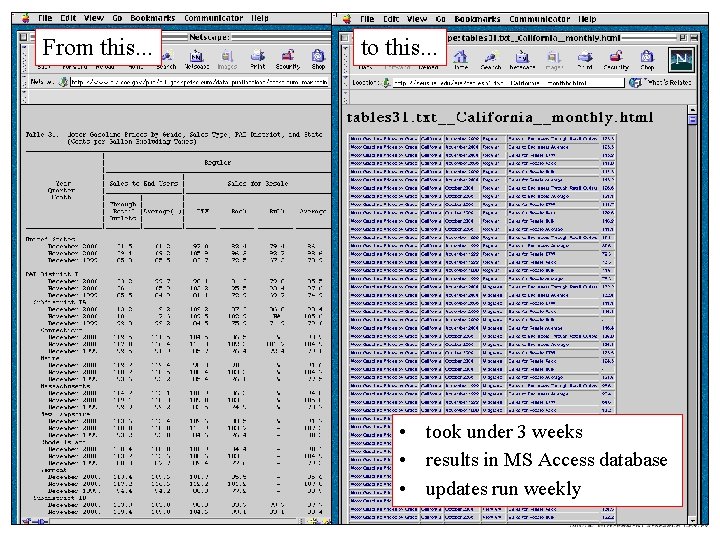Collapse navigation toolbar handle in left window
The height and width of the screenshot is (540, 720).
(24, 58)
